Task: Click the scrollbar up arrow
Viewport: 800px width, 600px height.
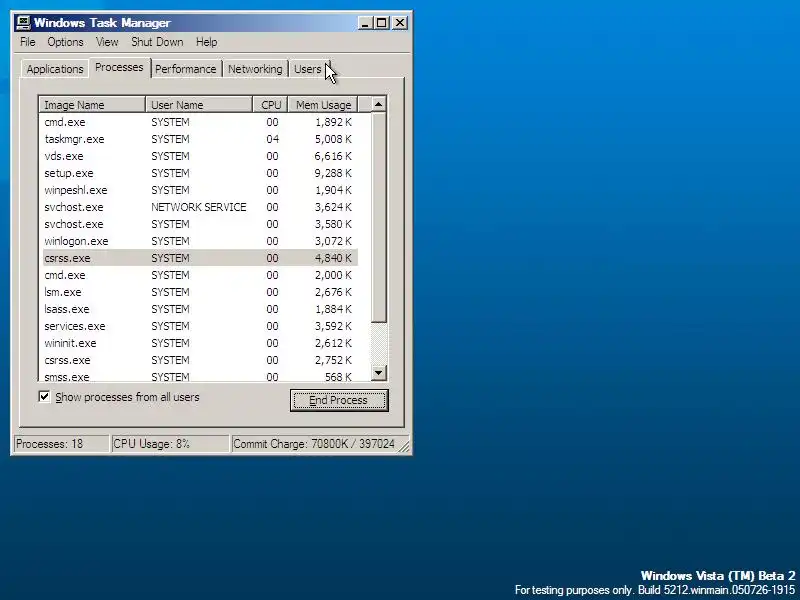Action: coord(378,105)
